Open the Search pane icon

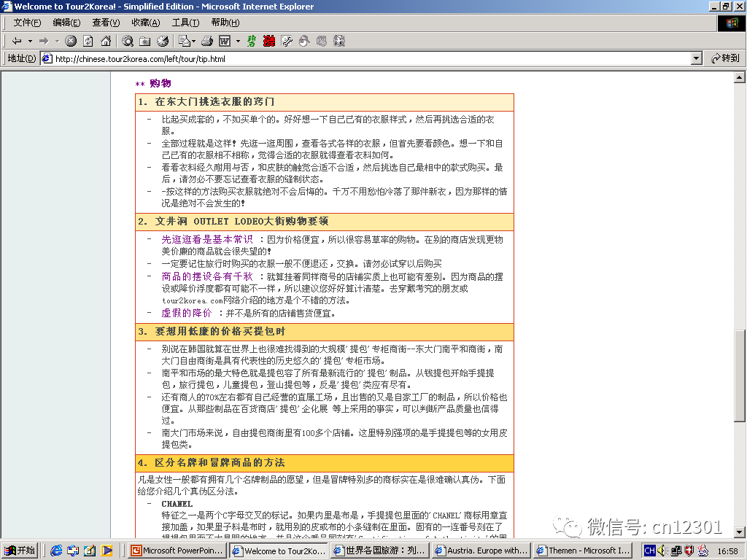tap(127, 41)
